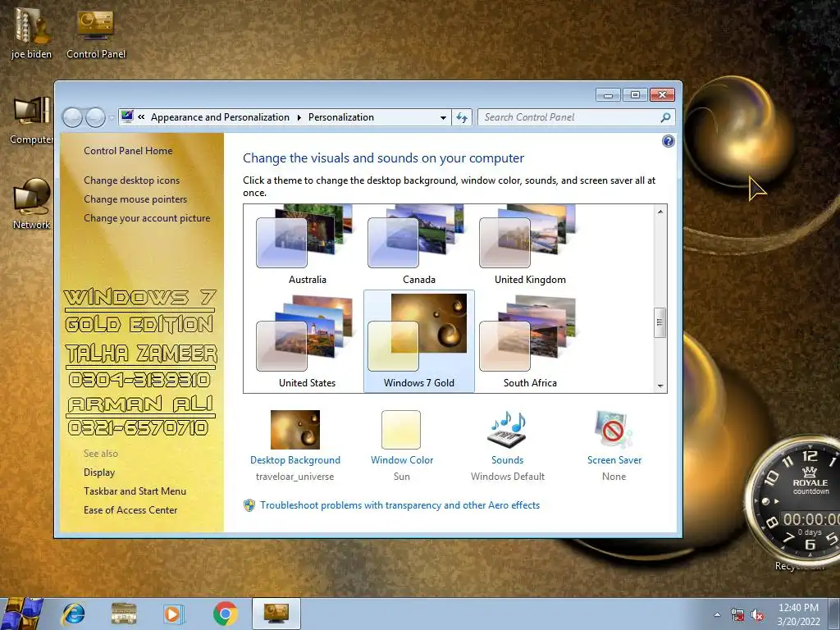Expand arrow after Appearance and Personalization
Screen dimensions: 840x630
(x=299, y=117)
